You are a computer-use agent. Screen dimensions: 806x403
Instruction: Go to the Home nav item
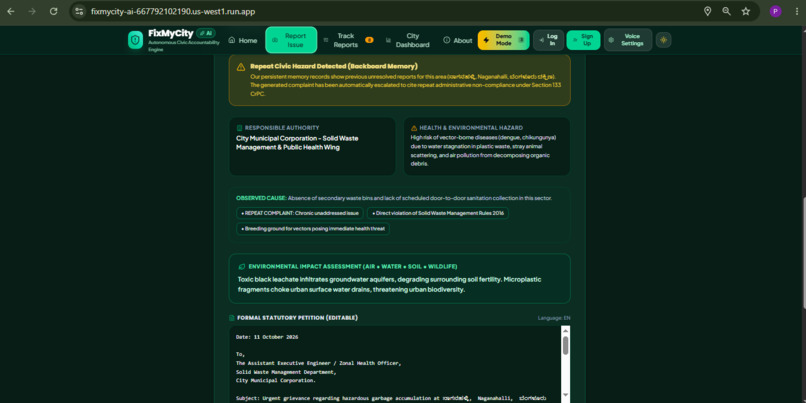click(x=243, y=40)
